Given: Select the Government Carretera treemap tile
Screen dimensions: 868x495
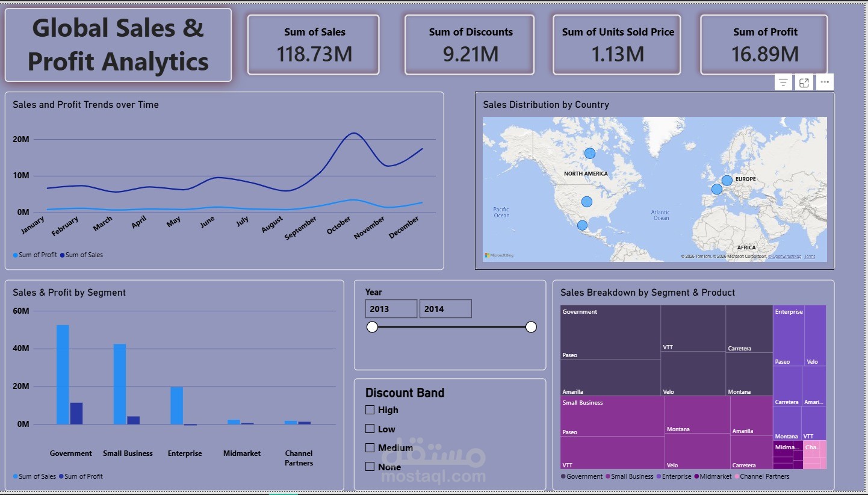Looking at the screenshot, I should pyautogui.click(x=749, y=329).
